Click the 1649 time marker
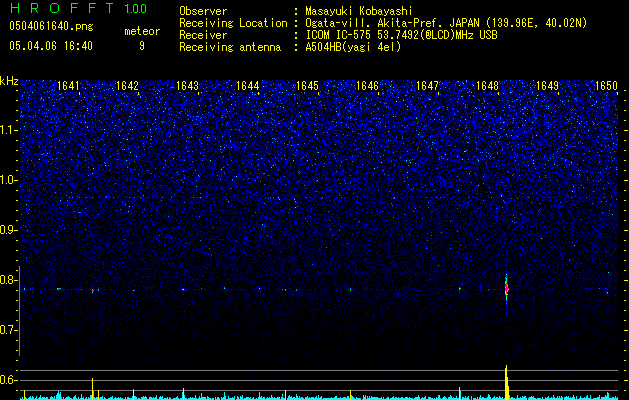Screen dimensions: 629x400 click(x=548, y=85)
